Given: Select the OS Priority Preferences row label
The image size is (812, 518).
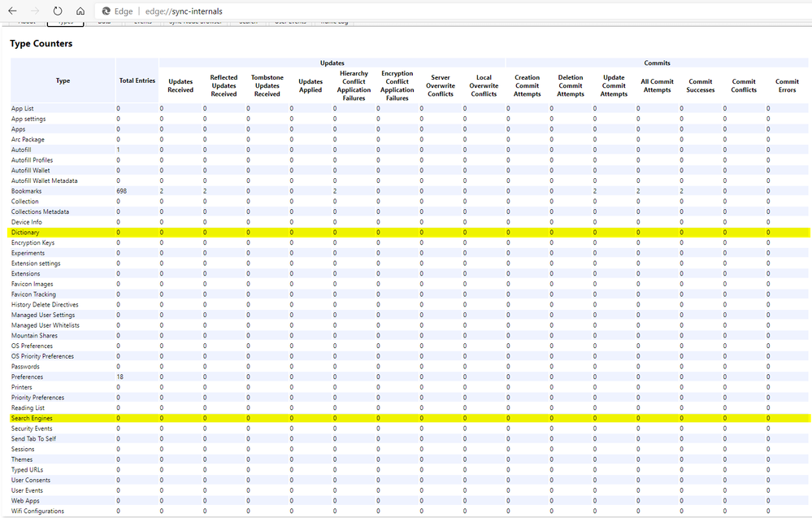Looking at the screenshot, I should 42,356.
